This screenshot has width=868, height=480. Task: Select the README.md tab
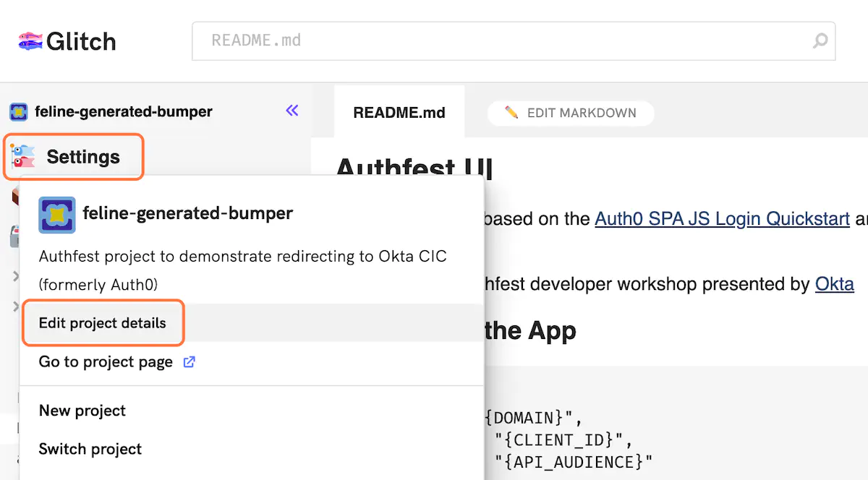(x=399, y=113)
